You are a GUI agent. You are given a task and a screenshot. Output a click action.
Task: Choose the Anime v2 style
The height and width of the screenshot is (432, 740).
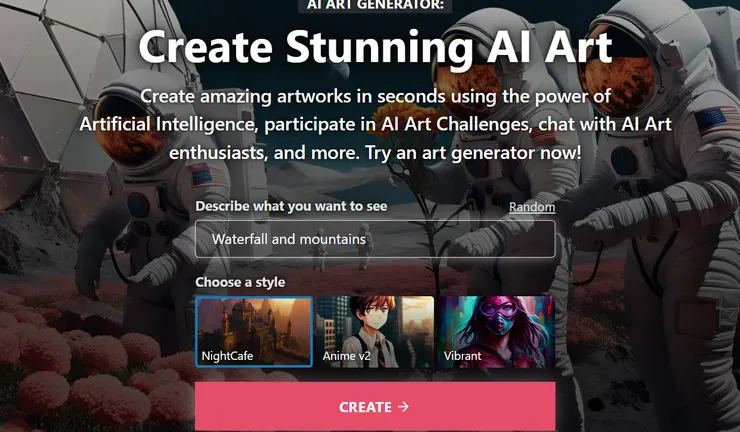pyautogui.click(x=375, y=331)
